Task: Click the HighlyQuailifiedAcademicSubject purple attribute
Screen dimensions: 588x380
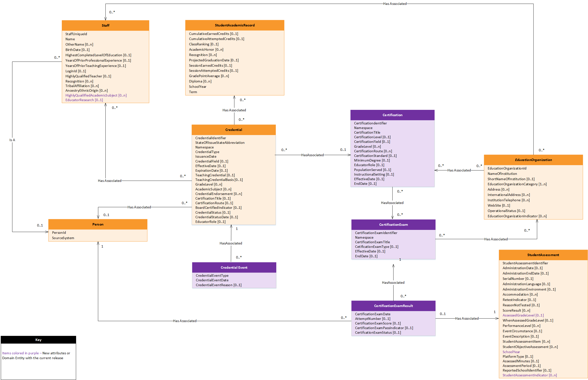Action: (96, 95)
